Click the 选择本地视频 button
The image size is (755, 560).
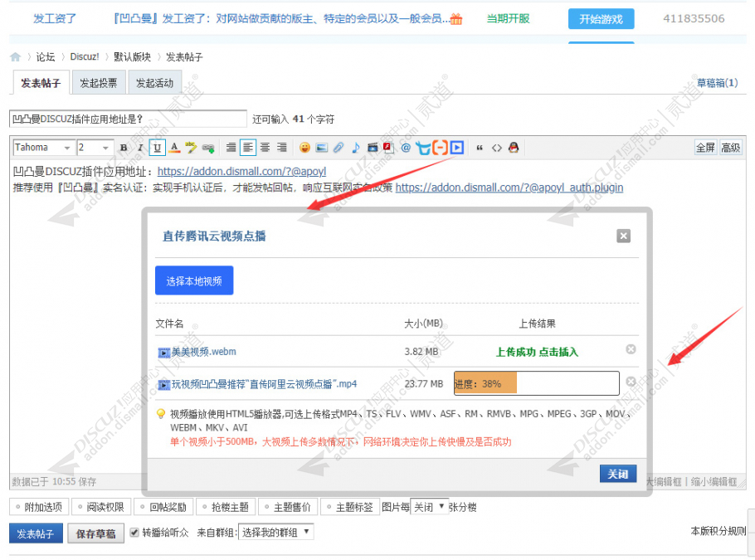(x=194, y=280)
